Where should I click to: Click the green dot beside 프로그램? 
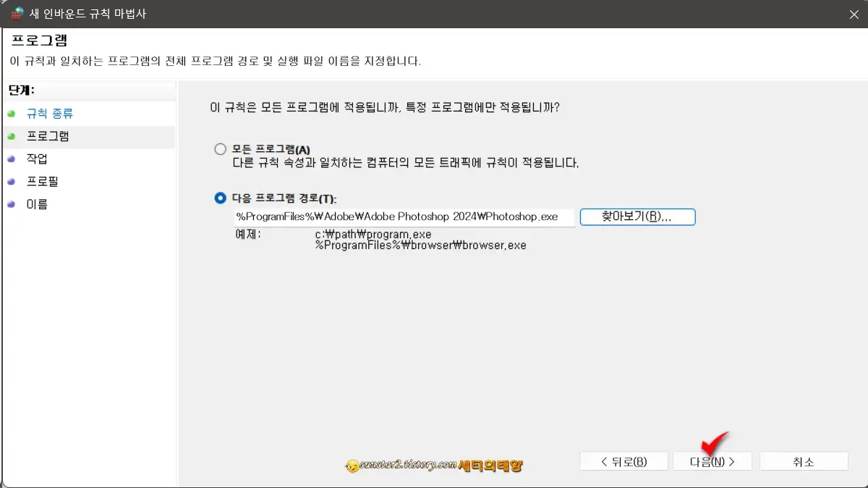tap(10, 136)
